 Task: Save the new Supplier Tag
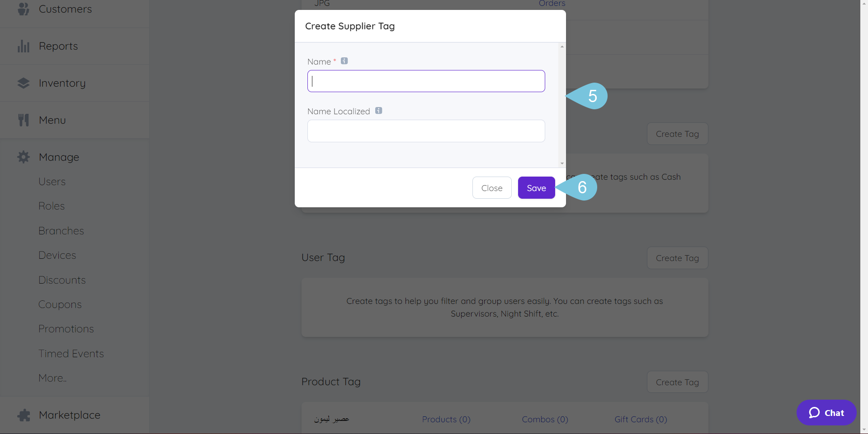(536, 187)
